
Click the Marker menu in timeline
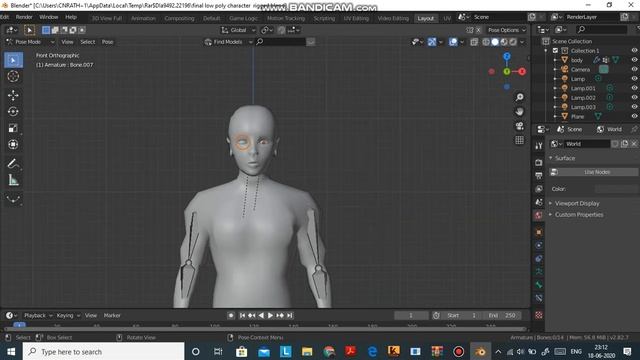[112, 316]
